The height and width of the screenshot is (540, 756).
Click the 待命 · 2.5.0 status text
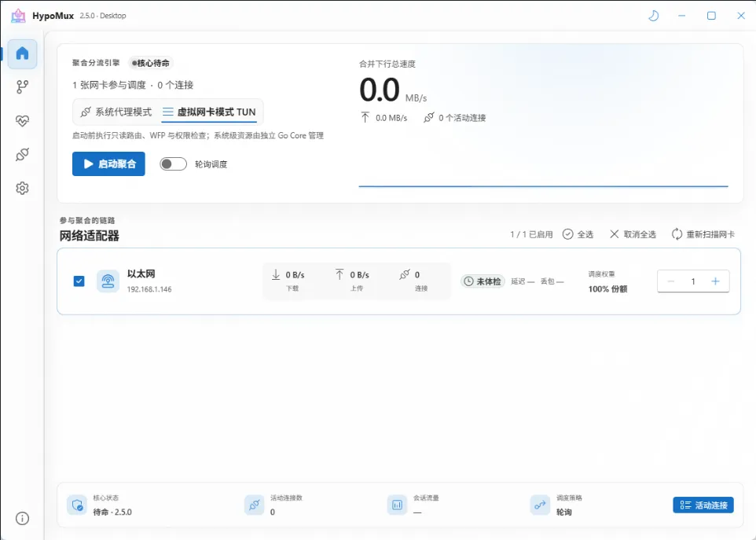112,512
